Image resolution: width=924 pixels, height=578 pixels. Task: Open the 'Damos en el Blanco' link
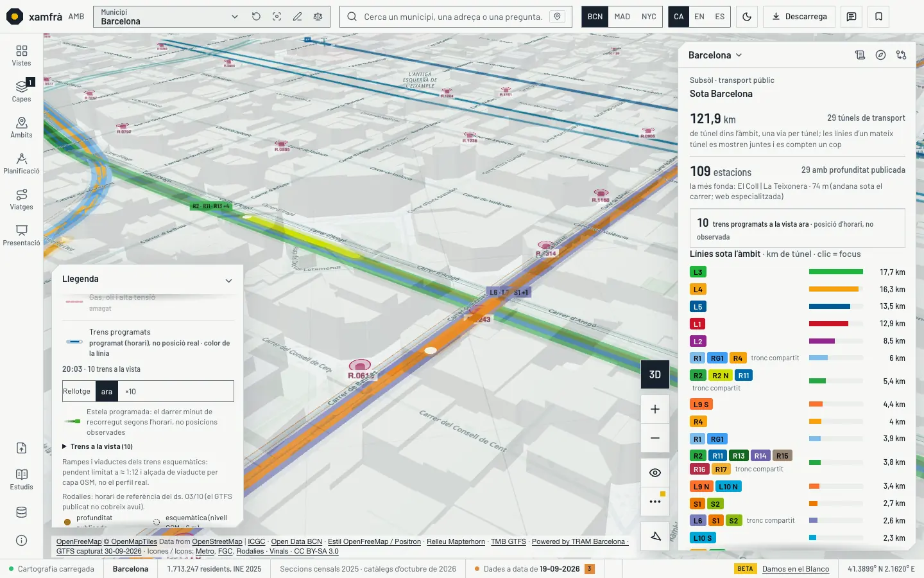tap(796, 569)
